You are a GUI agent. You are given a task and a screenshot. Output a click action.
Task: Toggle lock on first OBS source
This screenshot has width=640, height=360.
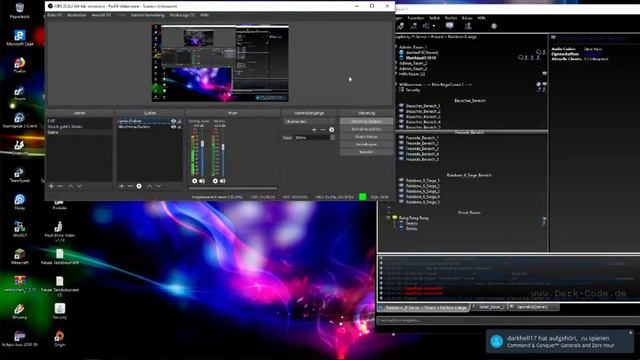pos(179,121)
